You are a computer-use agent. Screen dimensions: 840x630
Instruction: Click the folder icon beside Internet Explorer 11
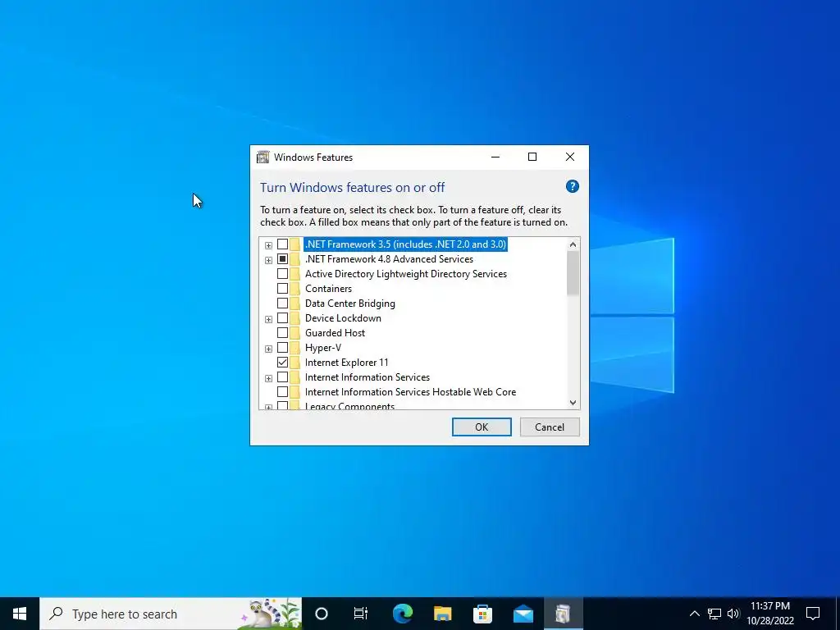tap(294, 363)
